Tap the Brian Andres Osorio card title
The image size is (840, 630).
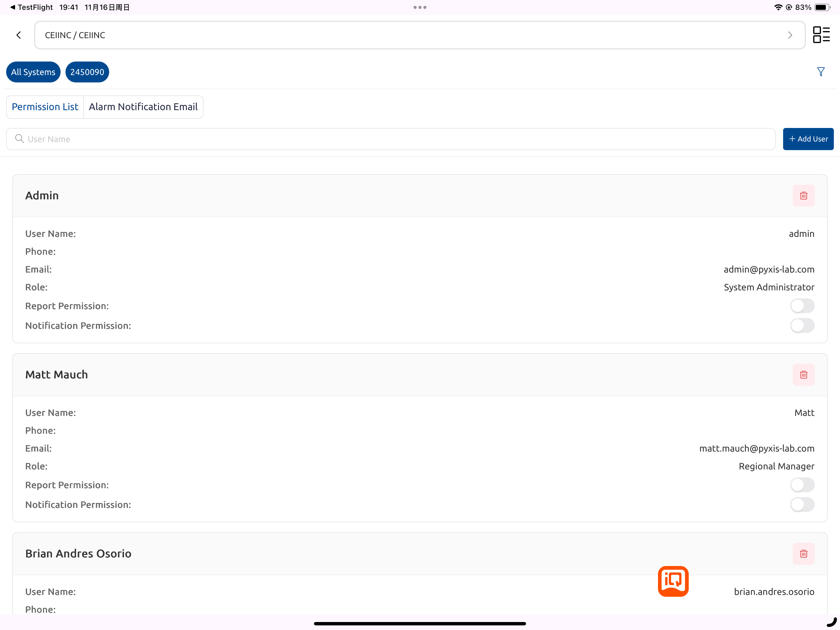click(x=78, y=553)
